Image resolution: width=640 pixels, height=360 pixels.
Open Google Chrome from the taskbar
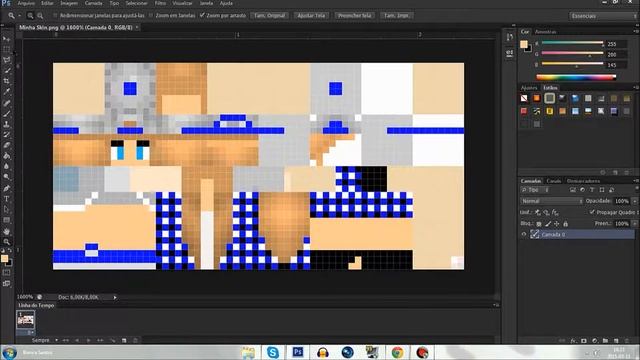pos(397,352)
